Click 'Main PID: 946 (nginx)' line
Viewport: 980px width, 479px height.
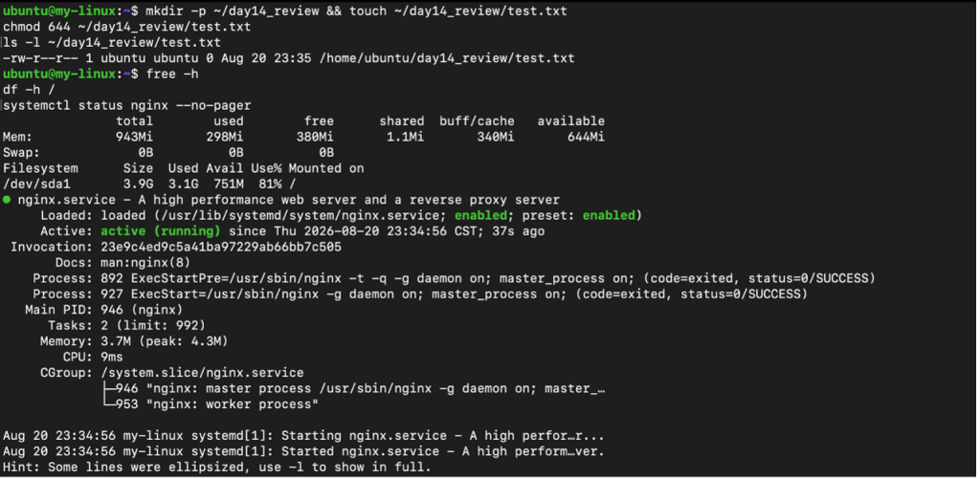coord(103,310)
